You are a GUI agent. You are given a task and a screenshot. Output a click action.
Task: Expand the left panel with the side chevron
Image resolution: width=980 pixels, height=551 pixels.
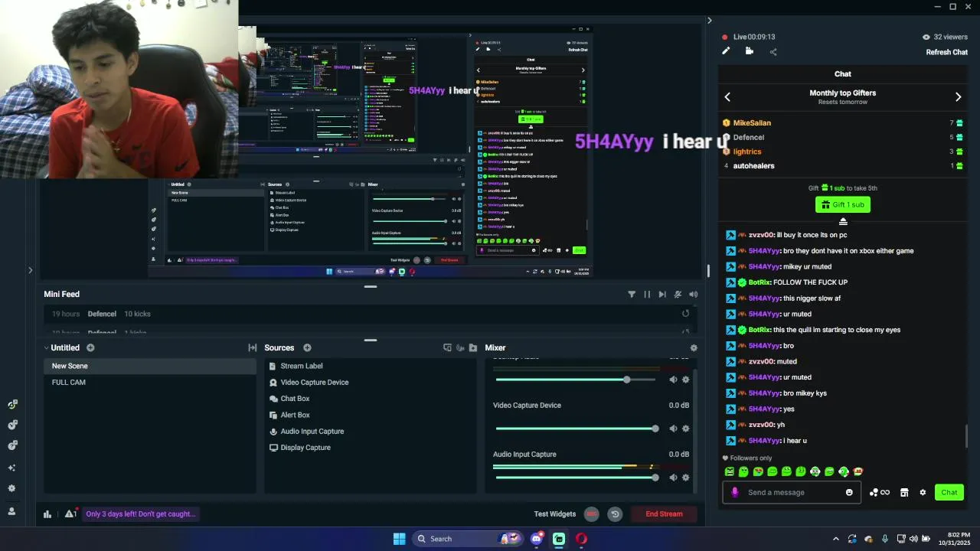pos(30,270)
